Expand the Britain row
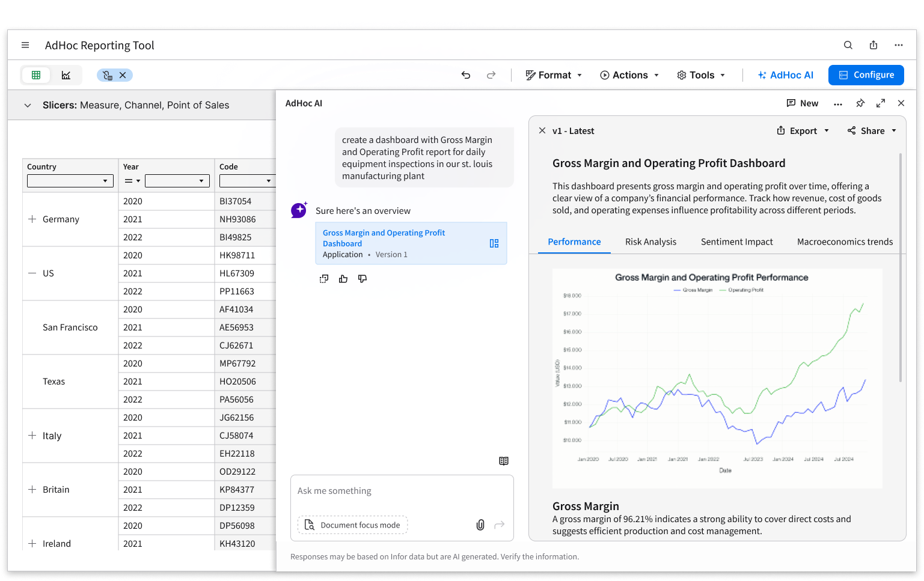 [32, 490]
